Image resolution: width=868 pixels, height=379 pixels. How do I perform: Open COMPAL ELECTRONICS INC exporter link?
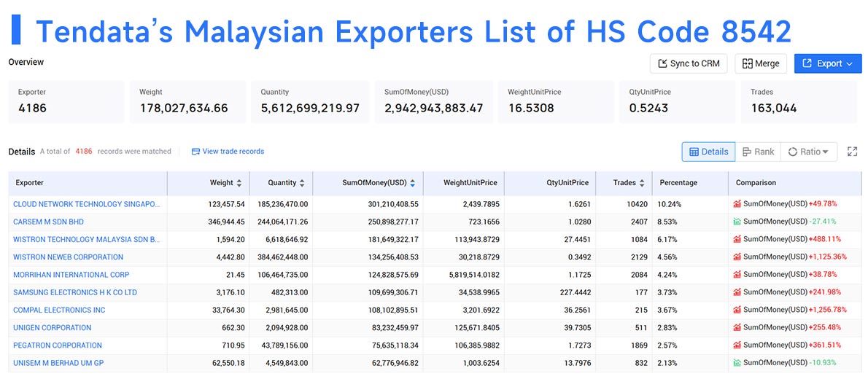pos(59,310)
